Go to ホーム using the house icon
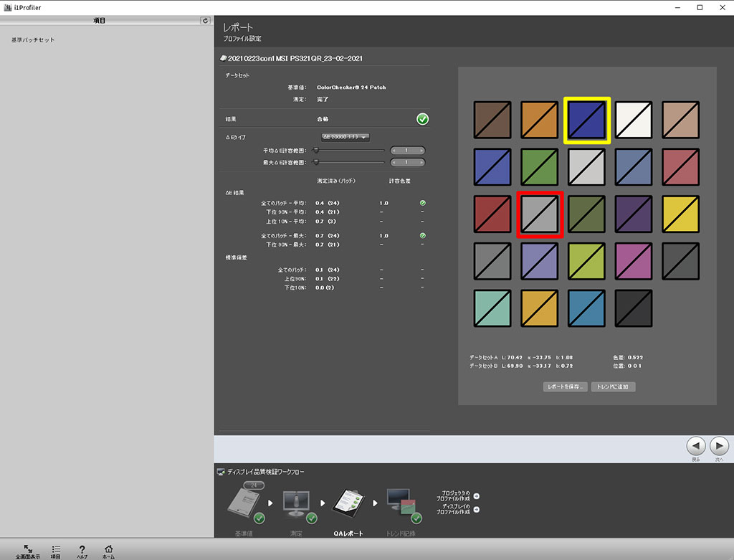Viewport: 734px width, 560px height. coord(108,549)
